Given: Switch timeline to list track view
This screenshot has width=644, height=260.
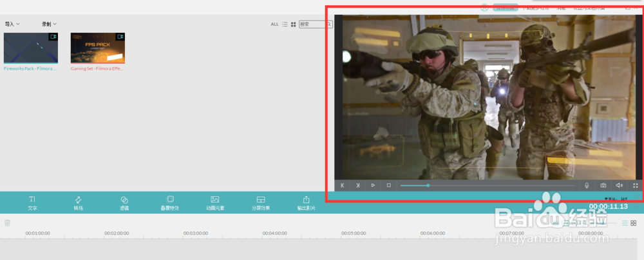Looking at the screenshot, I should coord(625,223).
